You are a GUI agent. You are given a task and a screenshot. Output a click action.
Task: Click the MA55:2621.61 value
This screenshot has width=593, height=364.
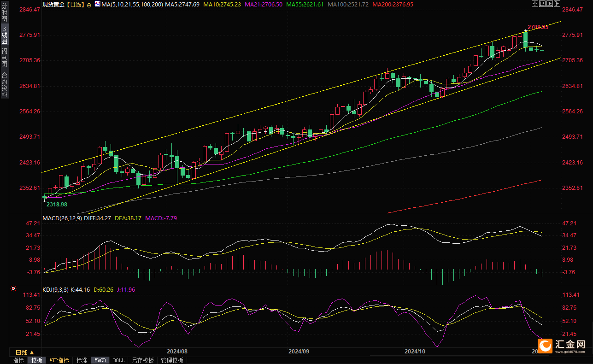coord(305,4)
